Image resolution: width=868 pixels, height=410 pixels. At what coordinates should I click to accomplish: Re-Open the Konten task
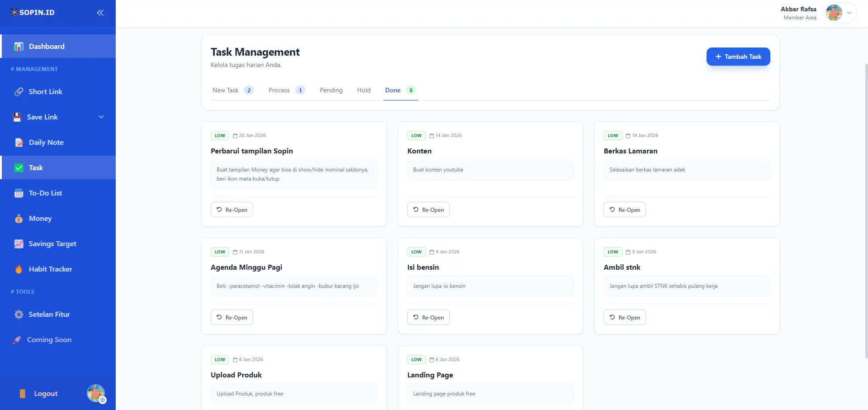click(429, 210)
